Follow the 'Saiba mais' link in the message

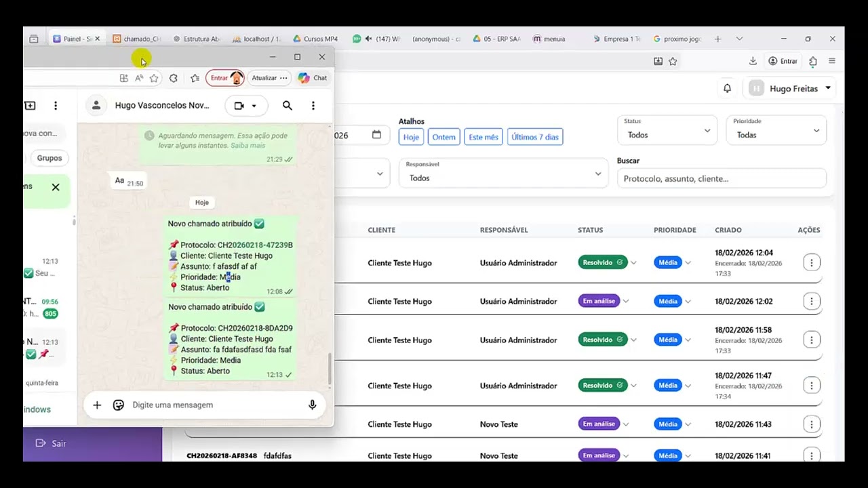[248, 146]
